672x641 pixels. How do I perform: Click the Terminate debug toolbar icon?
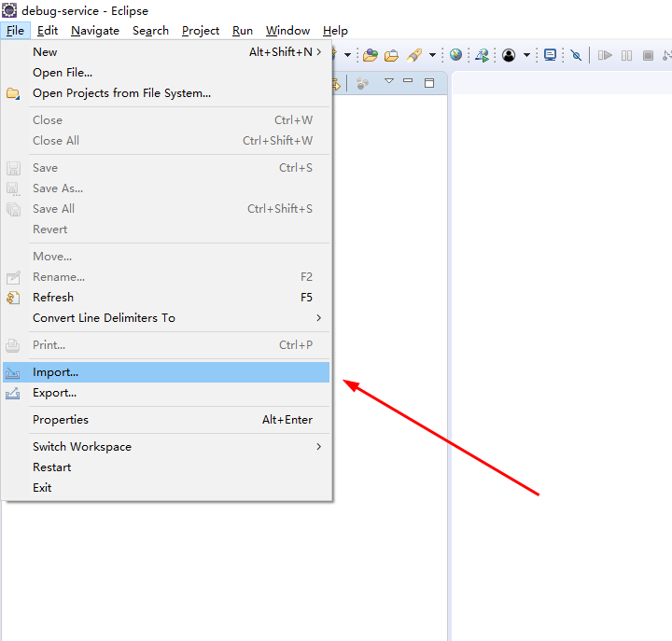[x=648, y=55]
